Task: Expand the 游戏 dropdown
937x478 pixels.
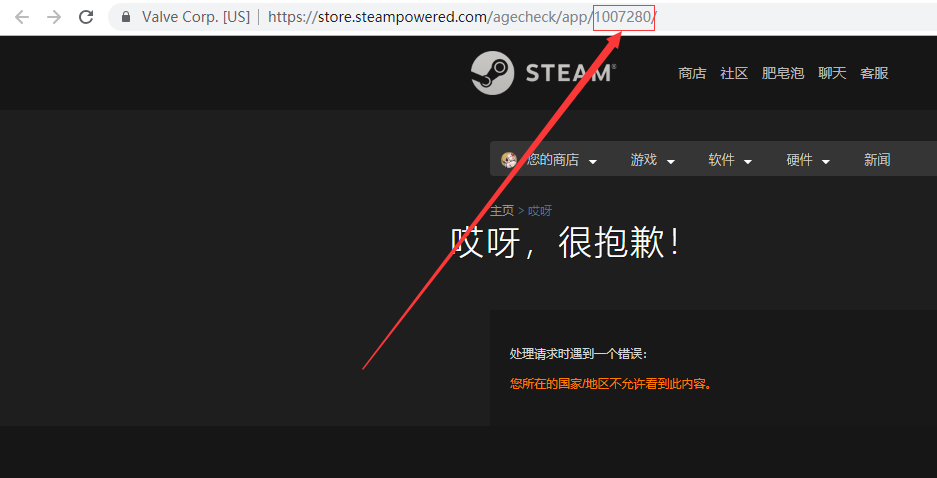Action: point(653,160)
